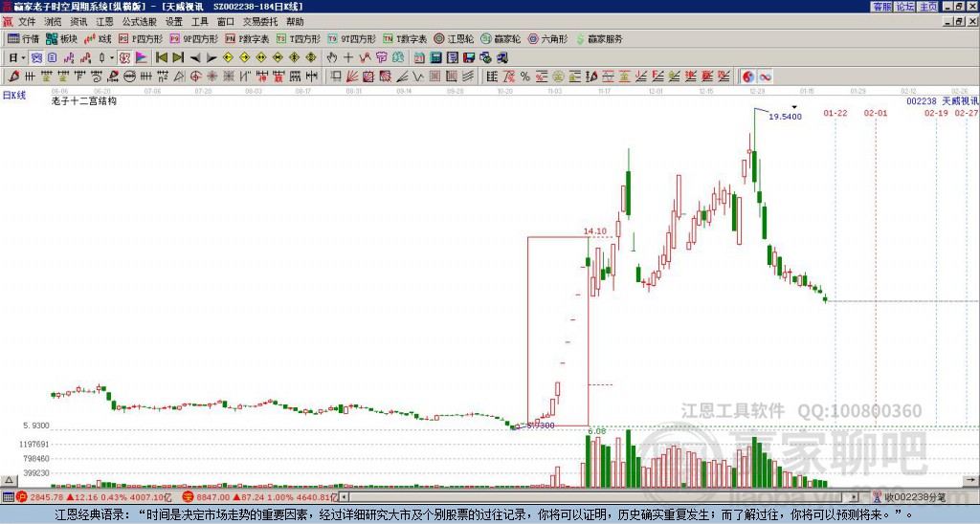
Task: Open 赢家服务 winner service
Action: click(599, 38)
